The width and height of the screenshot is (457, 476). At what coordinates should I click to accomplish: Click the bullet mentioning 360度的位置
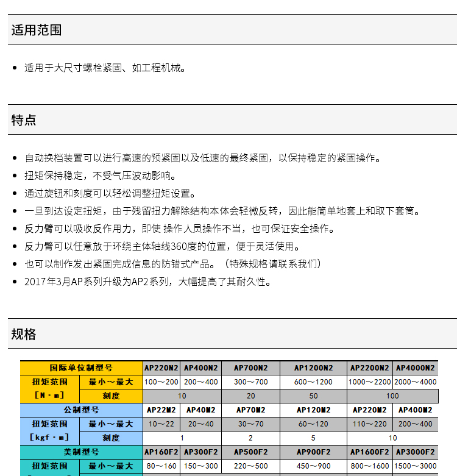[x=162, y=246]
